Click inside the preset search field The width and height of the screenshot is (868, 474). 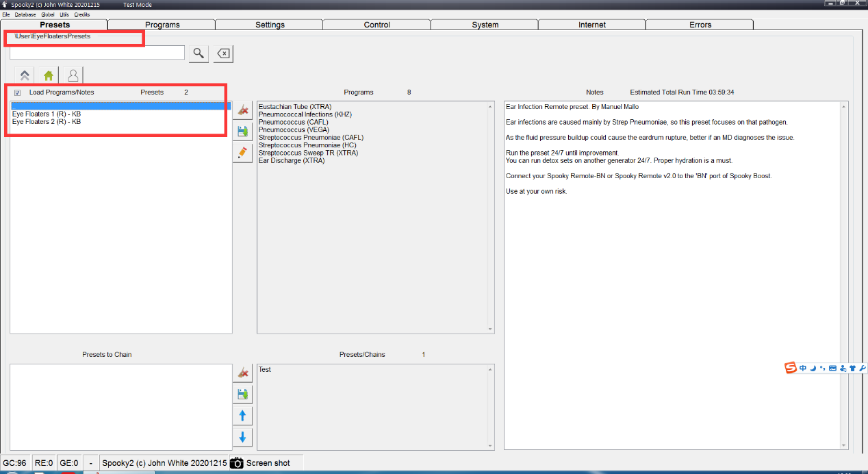(x=97, y=53)
